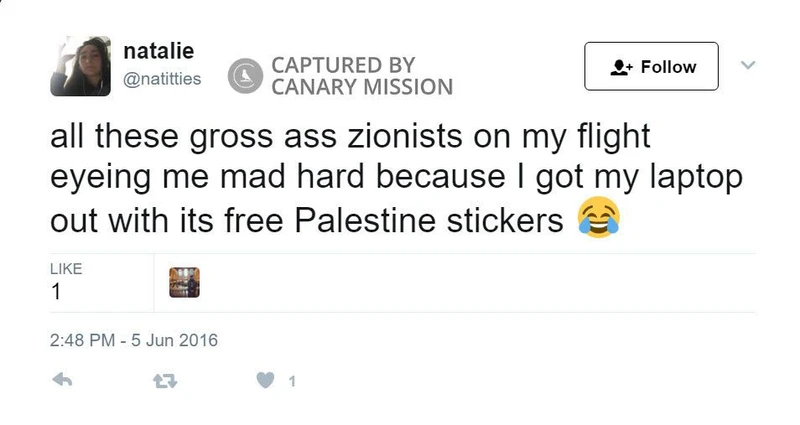Image resolution: width=800 pixels, height=425 pixels.
Task: Click the "CAPTURED BY" watermark text
Action: click(343, 64)
